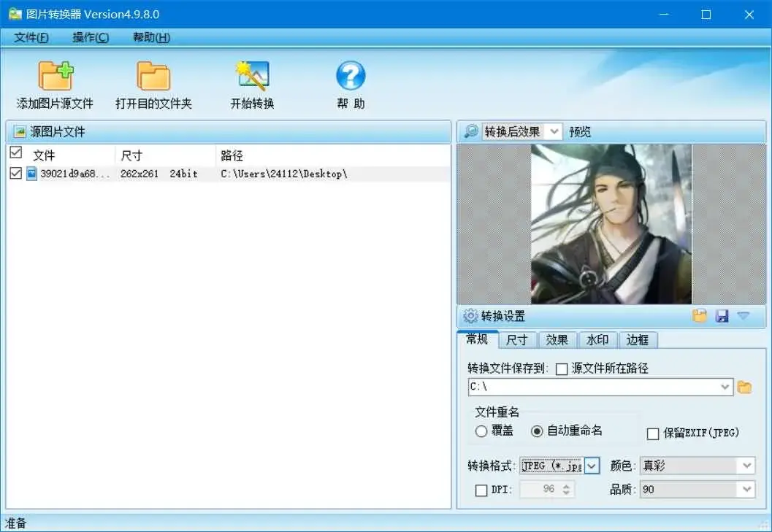Select the 39021d9a68... file name
Viewport: 772px width, 532px height.
74,174
